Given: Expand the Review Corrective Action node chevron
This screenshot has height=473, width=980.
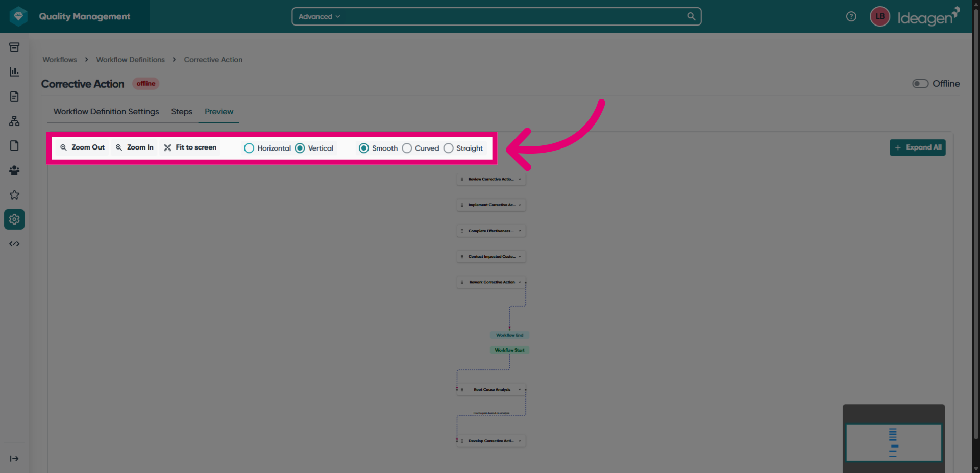Looking at the screenshot, I should pos(520,179).
